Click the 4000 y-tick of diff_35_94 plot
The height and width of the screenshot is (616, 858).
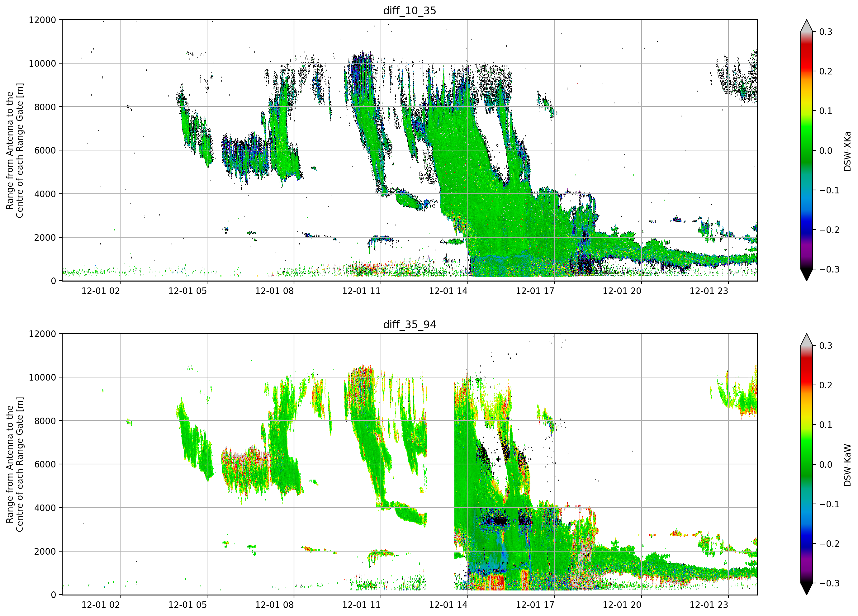pyautogui.click(x=45, y=508)
